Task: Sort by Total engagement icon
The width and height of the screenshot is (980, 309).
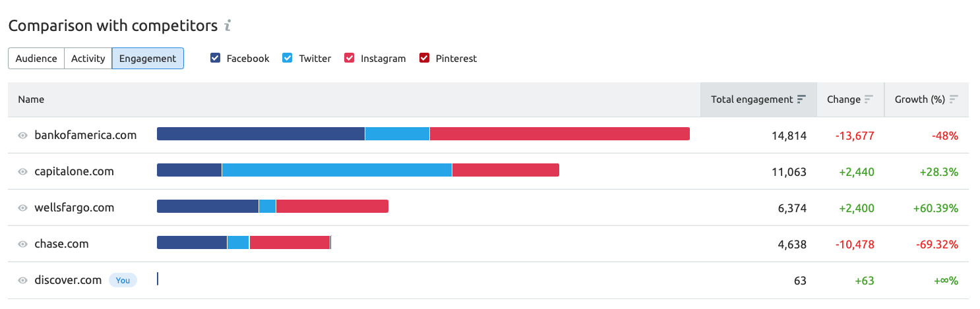Action: (x=801, y=99)
